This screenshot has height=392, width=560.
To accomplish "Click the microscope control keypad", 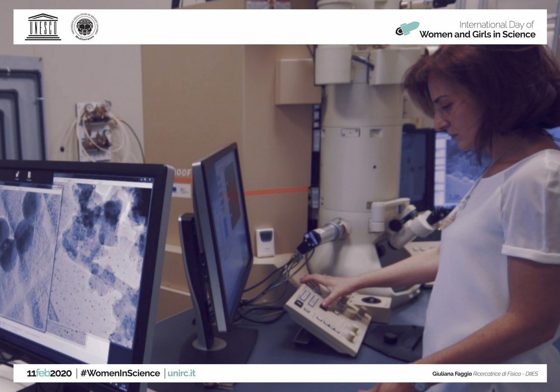I will pos(327,318).
